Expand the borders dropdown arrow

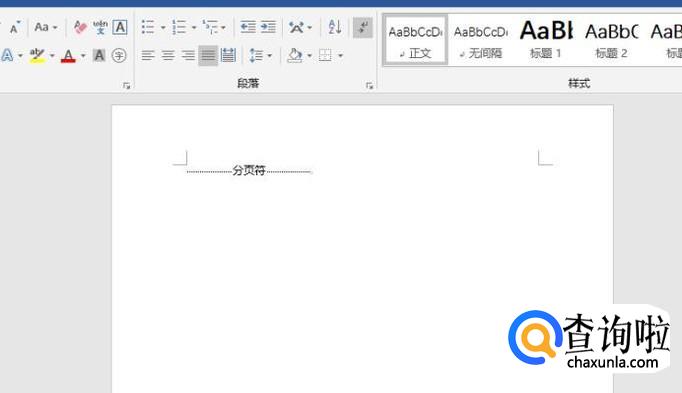pyautogui.click(x=341, y=56)
